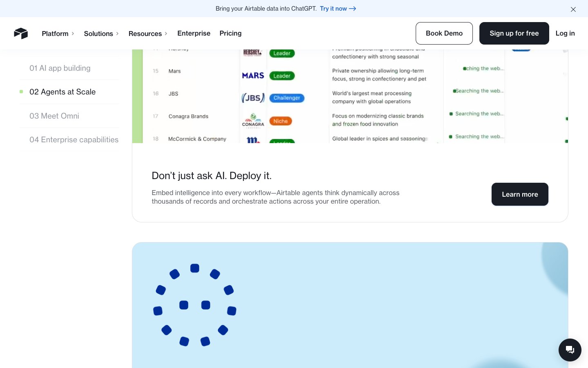Image resolution: width=588 pixels, height=368 pixels.
Task: Click the Airtable logo icon
Action: [21, 34]
